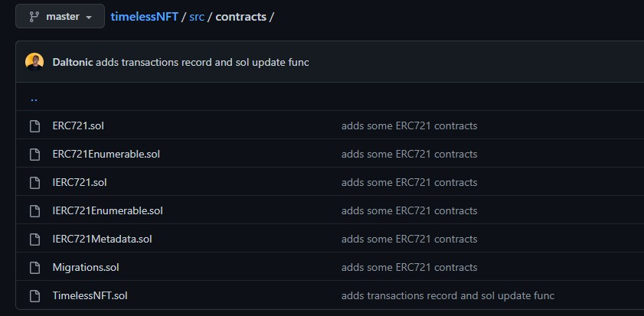Click the file icon next to IERC721Enumerable.sol
The width and height of the screenshot is (644, 316).
tap(34, 210)
